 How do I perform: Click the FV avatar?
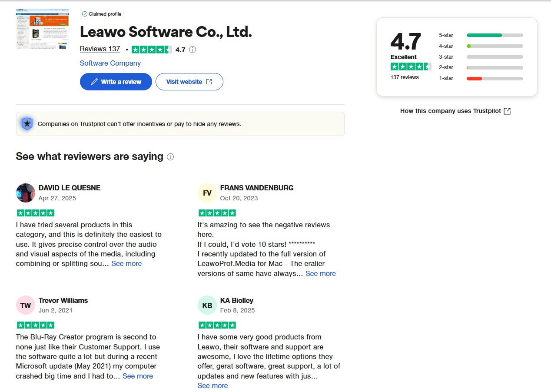click(x=207, y=193)
